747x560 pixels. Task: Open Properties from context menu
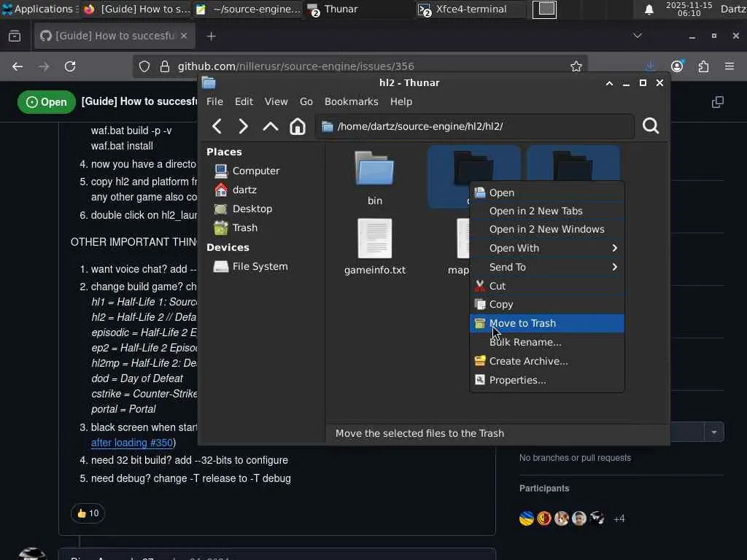pyautogui.click(x=547, y=380)
